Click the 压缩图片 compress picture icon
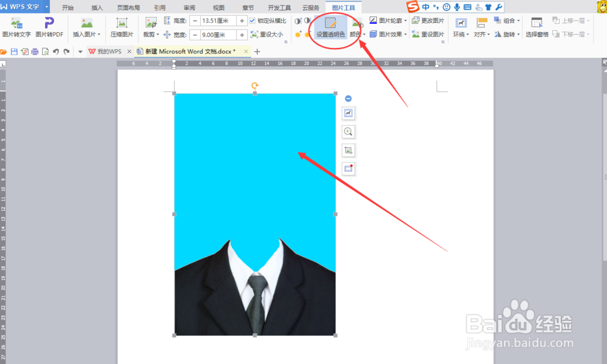The image size is (607, 364). click(x=122, y=23)
